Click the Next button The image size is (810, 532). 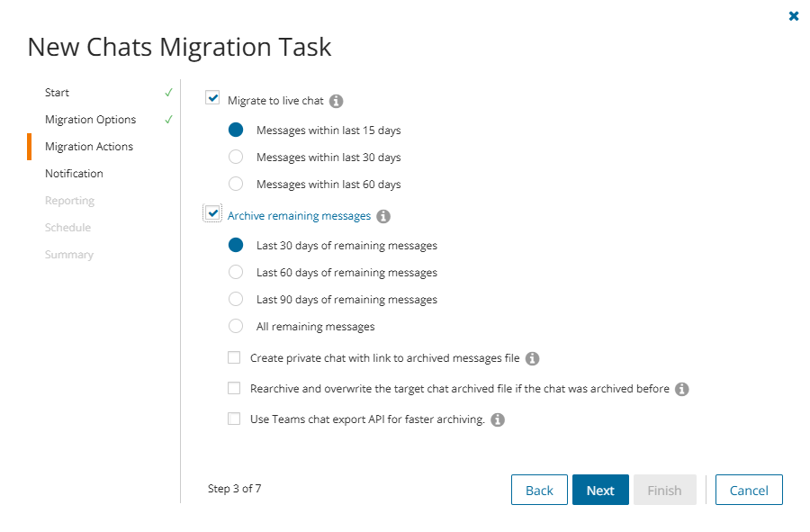click(x=600, y=491)
